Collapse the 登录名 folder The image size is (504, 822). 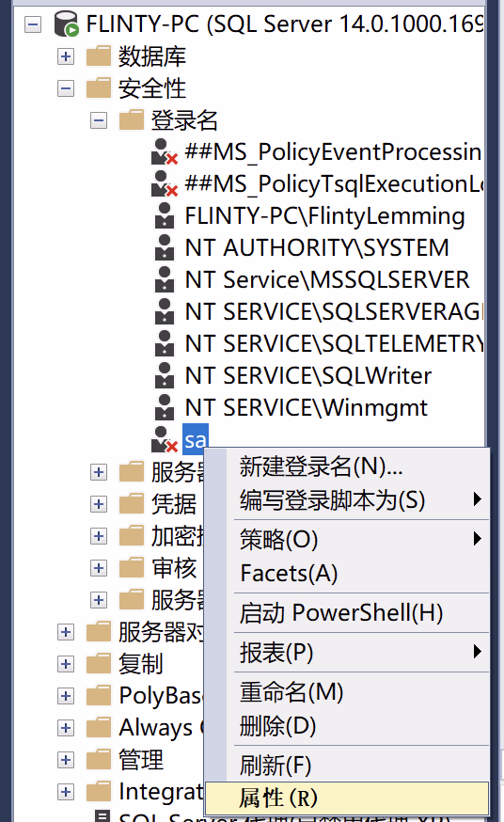pyautogui.click(x=99, y=120)
